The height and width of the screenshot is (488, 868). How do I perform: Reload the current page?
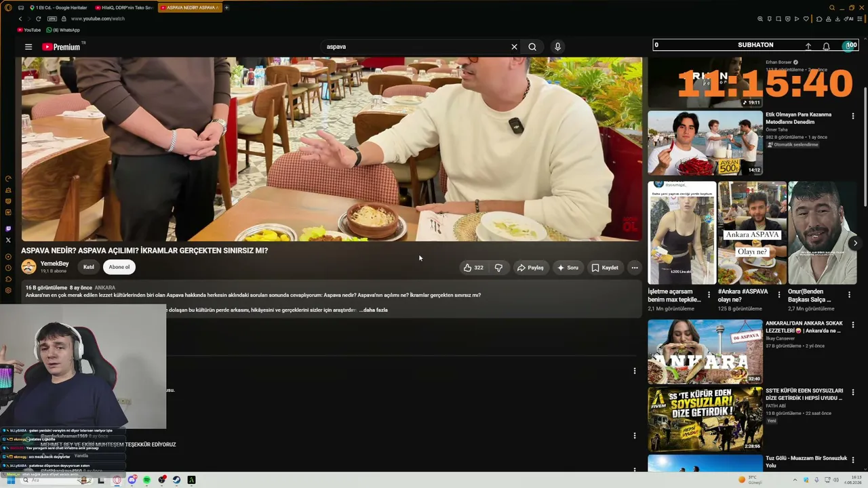(x=38, y=19)
